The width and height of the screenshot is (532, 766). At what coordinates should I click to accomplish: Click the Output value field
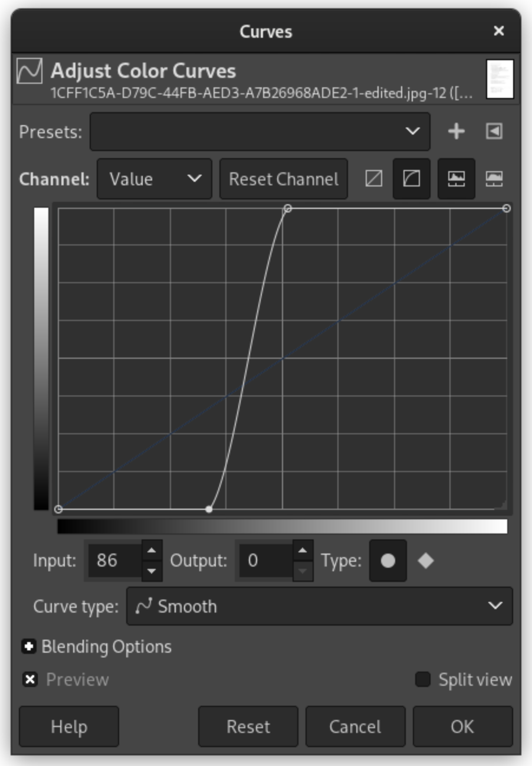coord(265,561)
